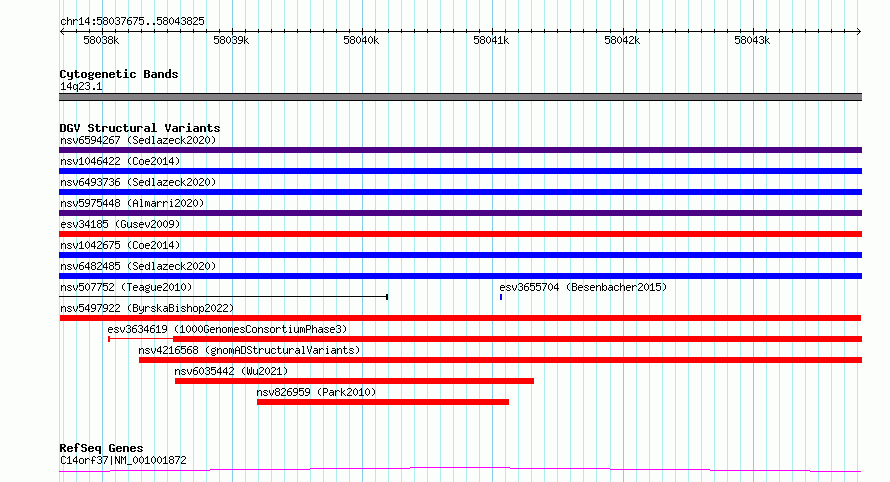
Task: Open esv34185 (Gusev2009) variant label
Action: (x=120, y=224)
